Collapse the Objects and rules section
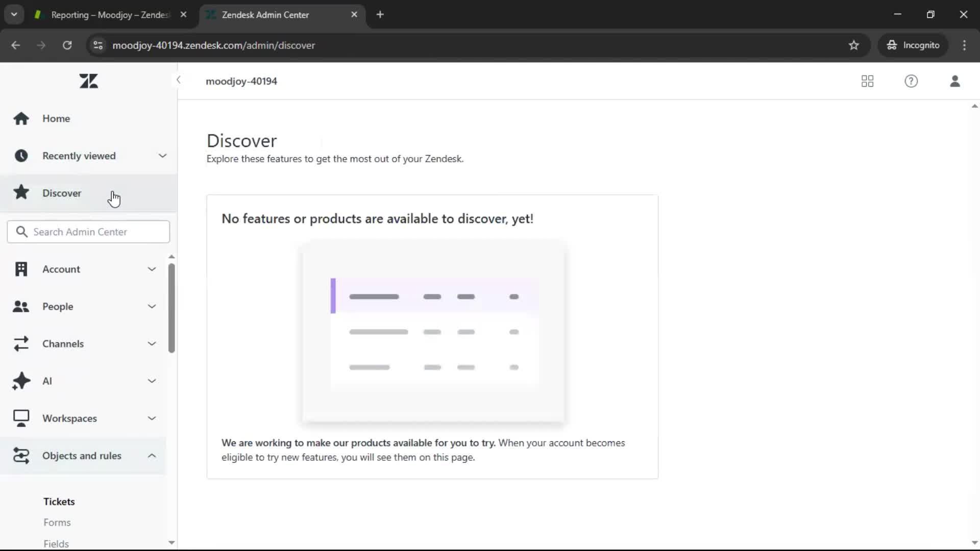This screenshot has width=980, height=551. 152,456
